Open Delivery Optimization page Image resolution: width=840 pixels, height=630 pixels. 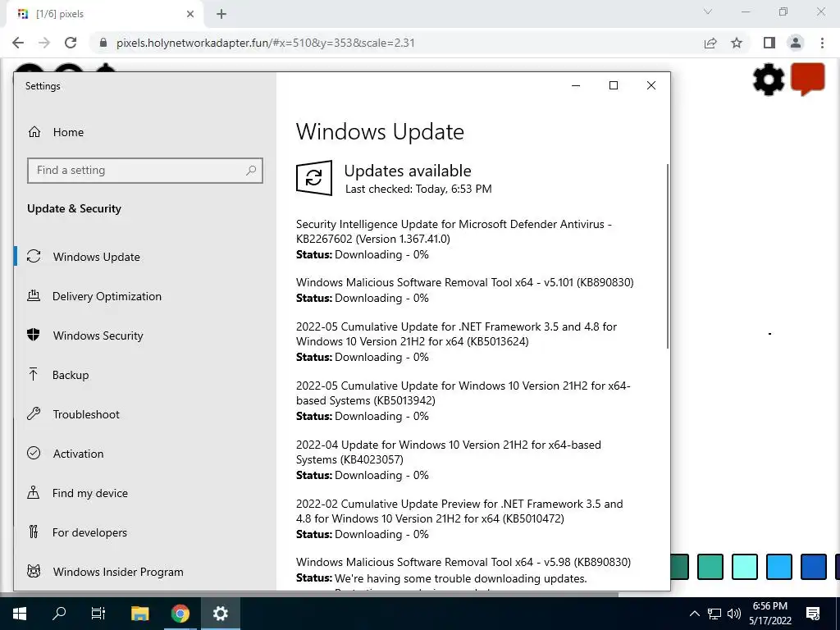107,296
